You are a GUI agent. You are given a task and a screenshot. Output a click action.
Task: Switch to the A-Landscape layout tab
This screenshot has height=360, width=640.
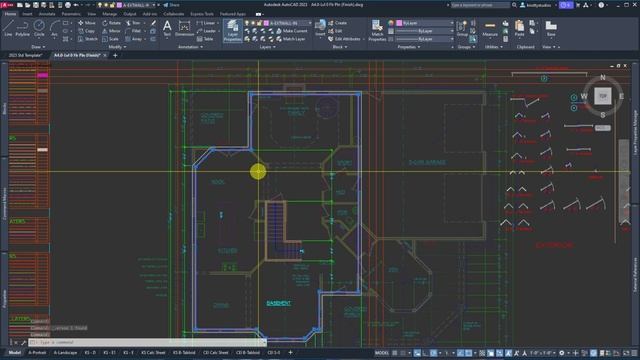[x=65, y=353]
